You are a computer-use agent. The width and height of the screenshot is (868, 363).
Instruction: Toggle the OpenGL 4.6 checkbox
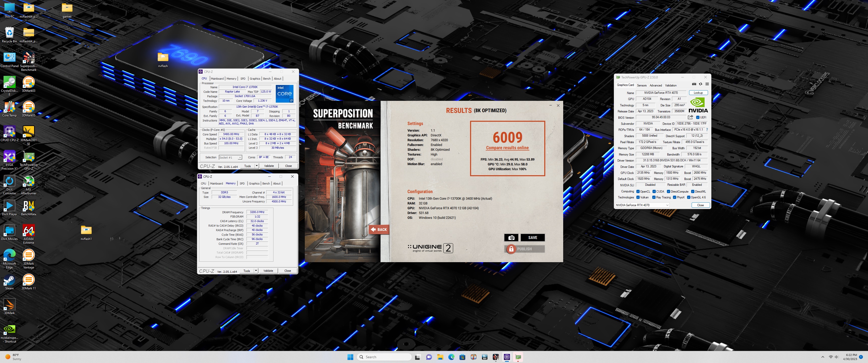tap(689, 197)
